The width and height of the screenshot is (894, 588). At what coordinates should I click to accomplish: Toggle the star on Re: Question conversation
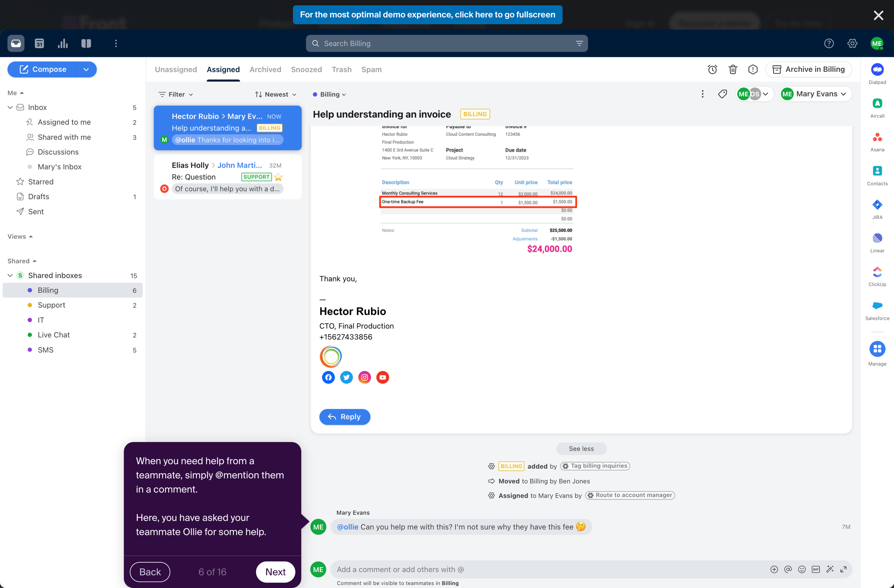click(278, 177)
